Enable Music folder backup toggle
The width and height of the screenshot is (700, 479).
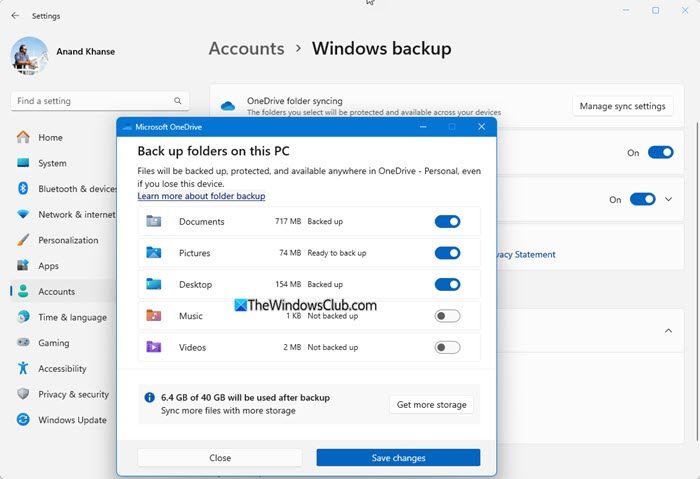pos(447,316)
